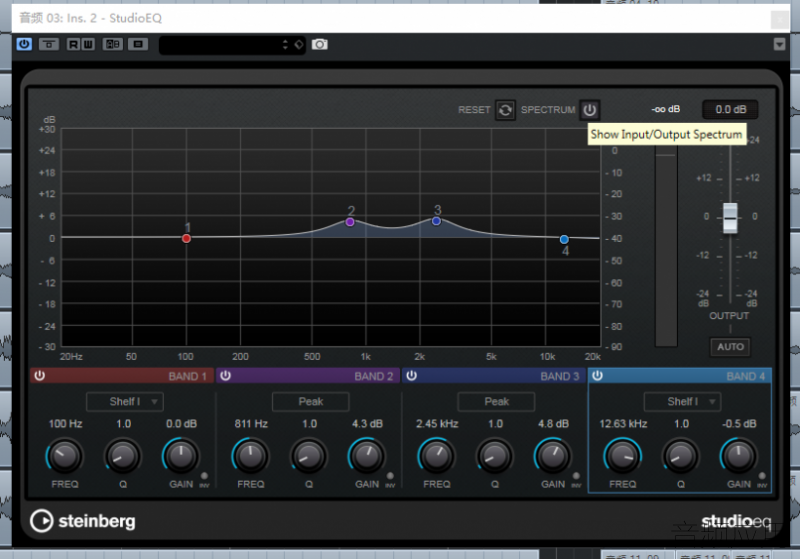Click Band 1 GAIN knob
The height and width of the screenshot is (559, 800).
[x=181, y=455]
